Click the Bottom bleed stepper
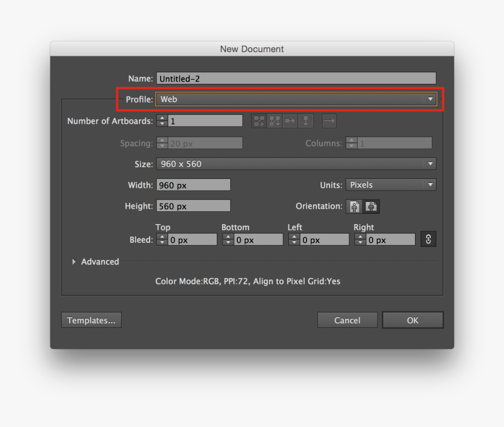Image resolution: width=504 pixels, height=427 pixels. [x=228, y=239]
